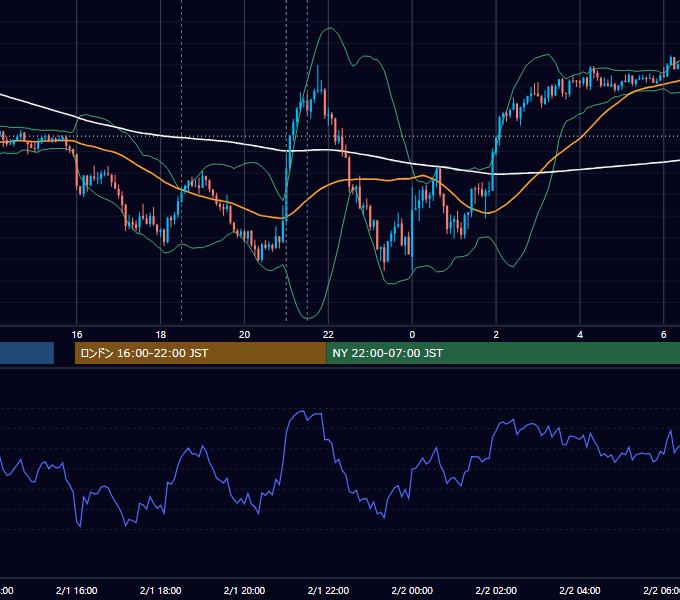Click the 20 hour axis label
Screen dimensions: 680x600
click(244, 335)
